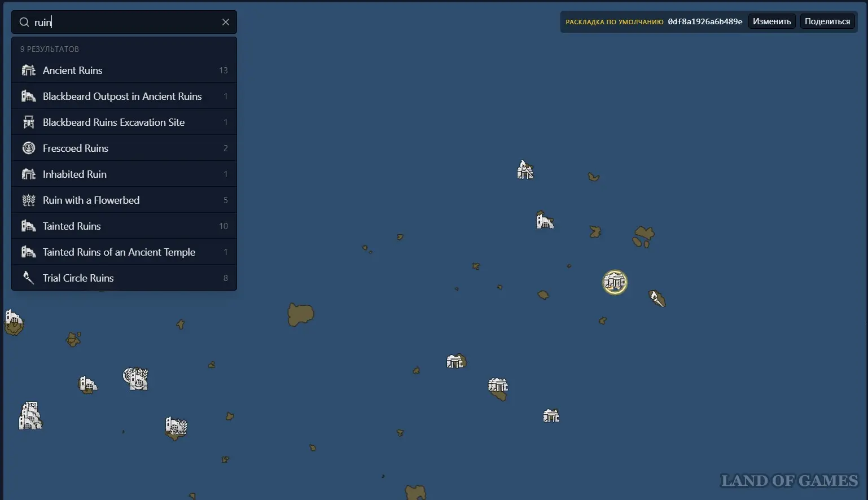Image resolution: width=868 pixels, height=500 pixels.
Task: Click the topmost ruins marker on map
Action: pyautogui.click(x=525, y=170)
